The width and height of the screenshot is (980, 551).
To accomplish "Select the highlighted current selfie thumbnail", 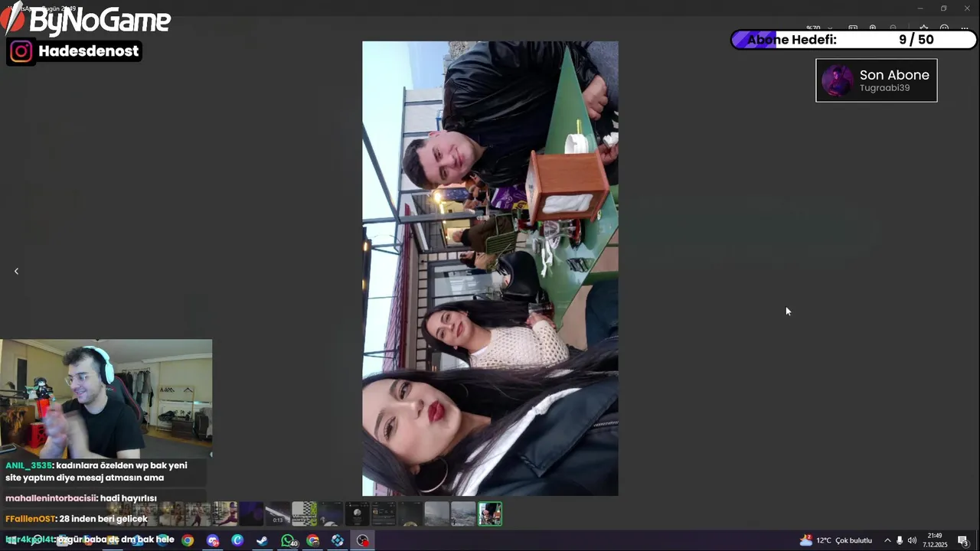I will pyautogui.click(x=490, y=514).
